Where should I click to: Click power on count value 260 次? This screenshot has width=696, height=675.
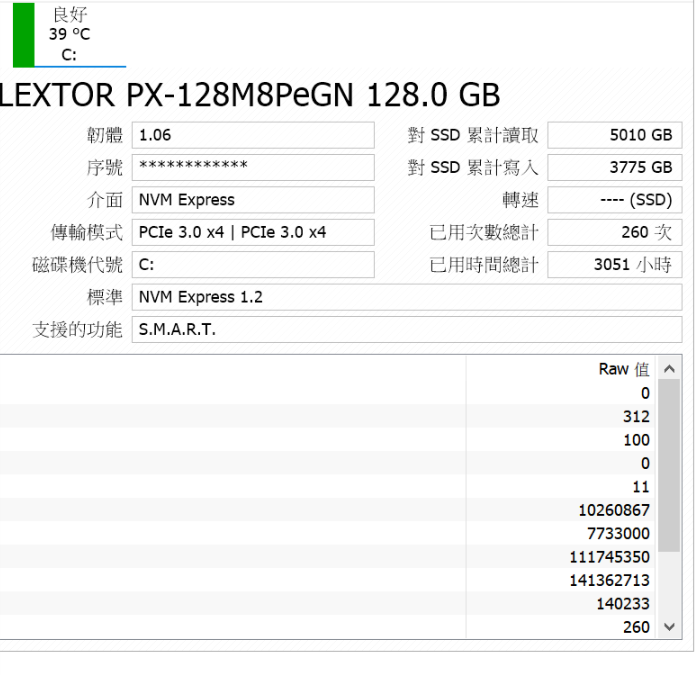point(615,233)
